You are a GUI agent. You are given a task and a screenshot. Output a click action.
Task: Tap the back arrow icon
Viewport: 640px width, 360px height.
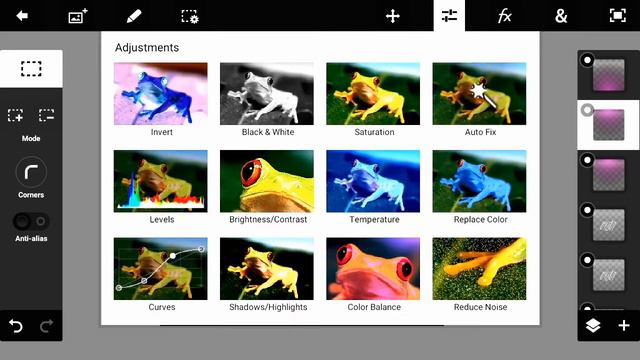tap(22, 16)
